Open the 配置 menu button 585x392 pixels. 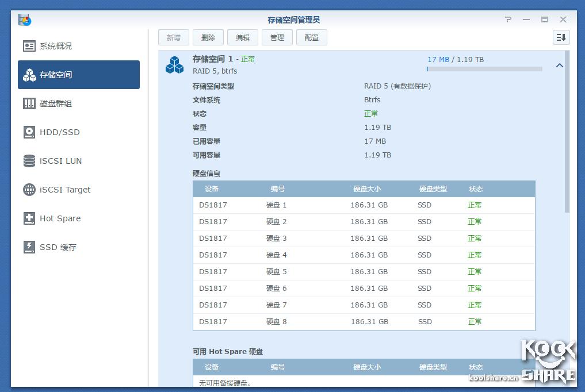coord(311,37)
